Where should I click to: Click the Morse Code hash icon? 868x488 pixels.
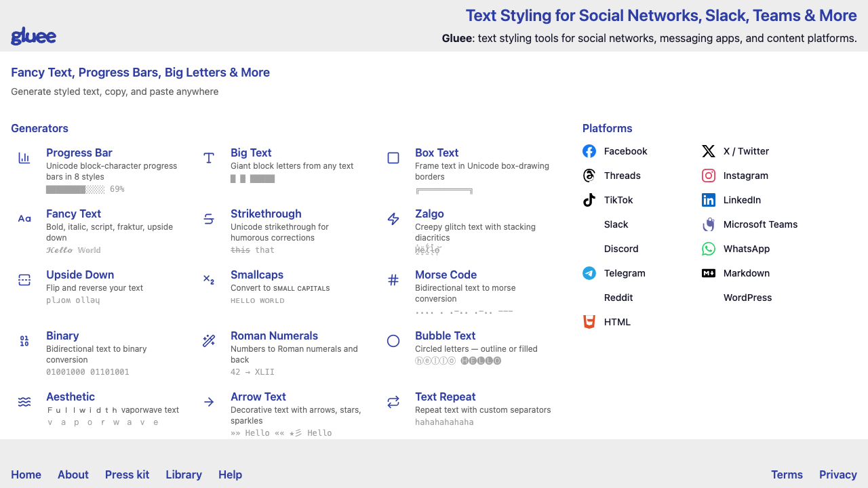click(x=393, y=280)
